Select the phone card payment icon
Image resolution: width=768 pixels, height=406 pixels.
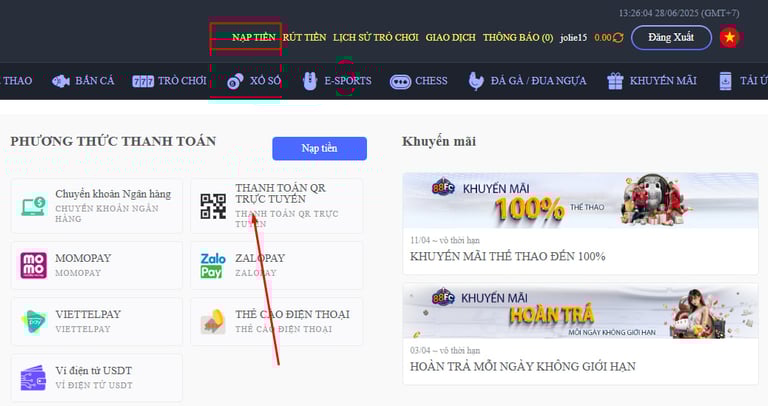213,322
